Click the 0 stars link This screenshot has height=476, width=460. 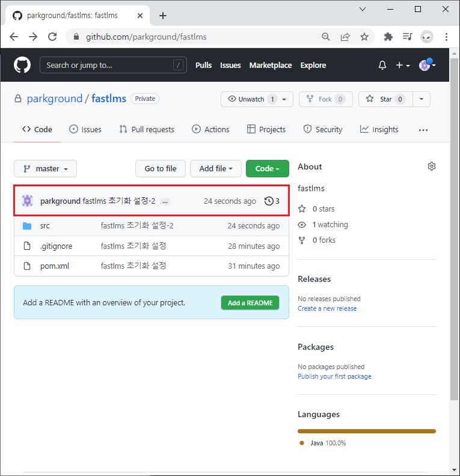click(x=324, y=209)
